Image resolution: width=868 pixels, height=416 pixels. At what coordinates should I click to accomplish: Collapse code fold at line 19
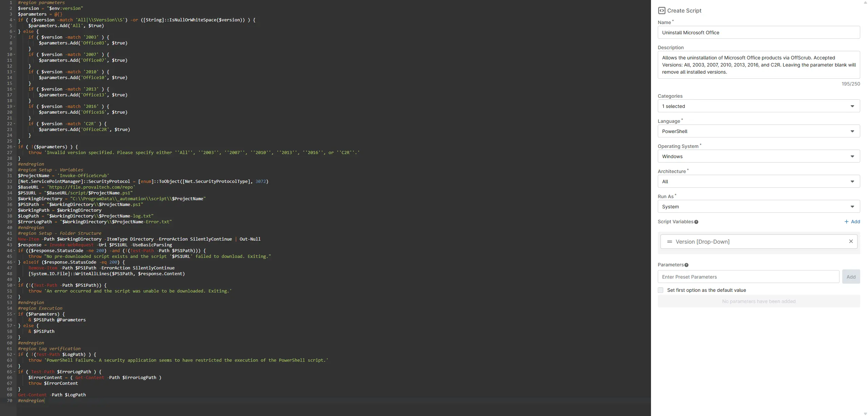tap(14, 107)
